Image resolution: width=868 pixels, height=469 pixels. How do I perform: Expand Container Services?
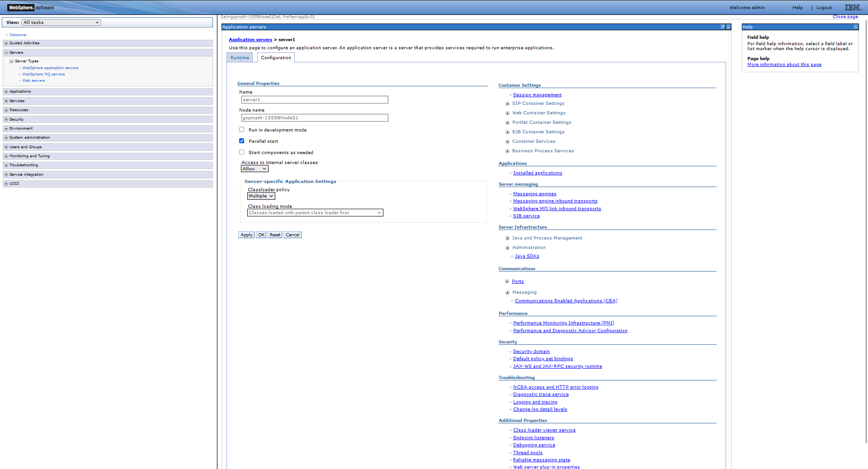[x=507, y=142]
